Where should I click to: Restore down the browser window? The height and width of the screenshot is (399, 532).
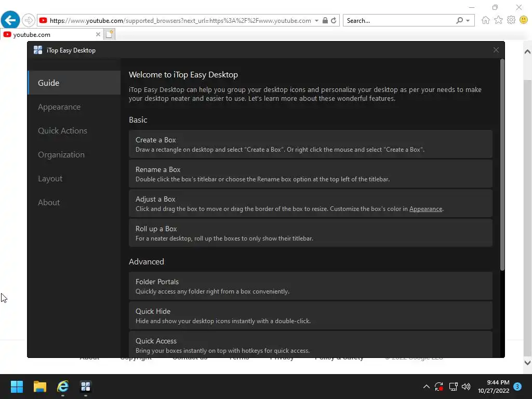point(495,7)
